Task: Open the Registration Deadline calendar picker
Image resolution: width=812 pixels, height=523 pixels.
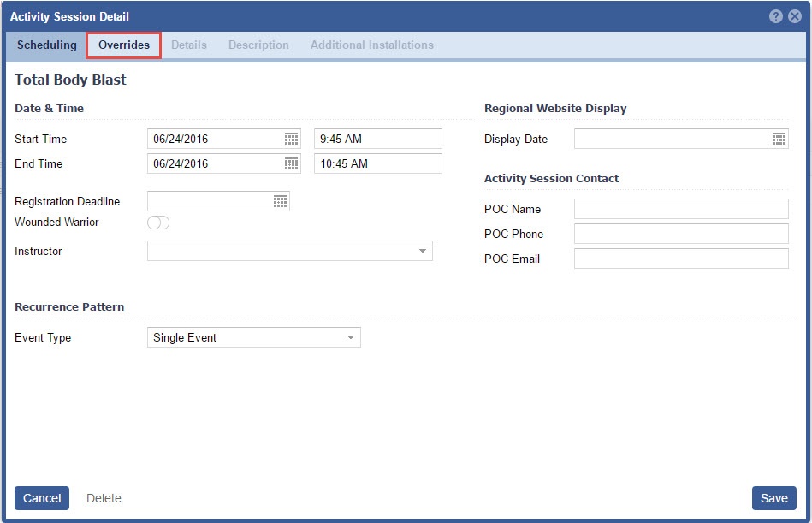Action: point(280,201)
